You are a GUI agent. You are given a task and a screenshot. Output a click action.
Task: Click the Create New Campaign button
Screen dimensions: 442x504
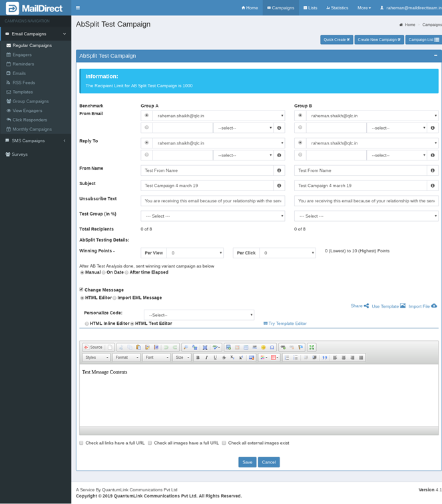(379, 40)
